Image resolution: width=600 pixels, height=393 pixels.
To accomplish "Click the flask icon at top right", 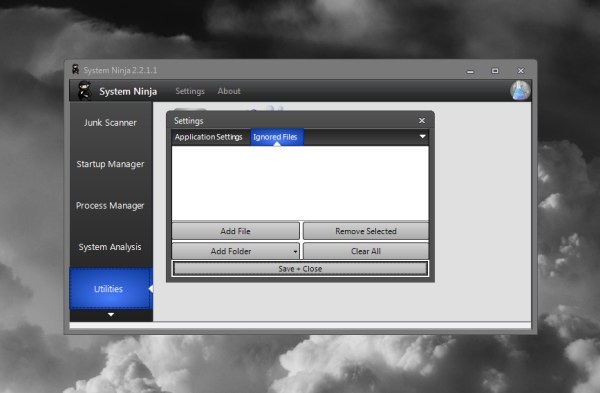I will [x=520, y=90].
